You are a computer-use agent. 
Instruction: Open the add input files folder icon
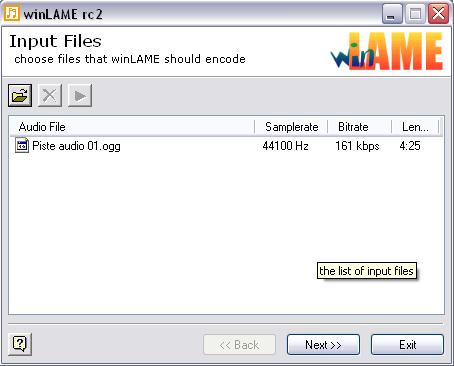tap(20, 96)
